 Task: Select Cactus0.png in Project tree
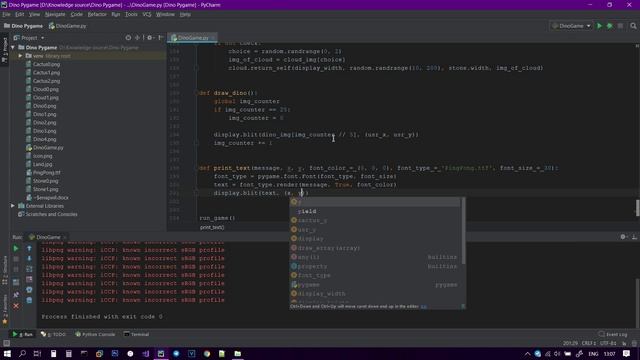coord(46,64)
